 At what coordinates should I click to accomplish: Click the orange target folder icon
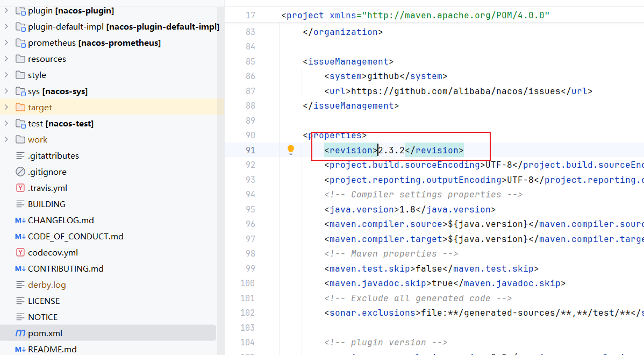(20, 107)
